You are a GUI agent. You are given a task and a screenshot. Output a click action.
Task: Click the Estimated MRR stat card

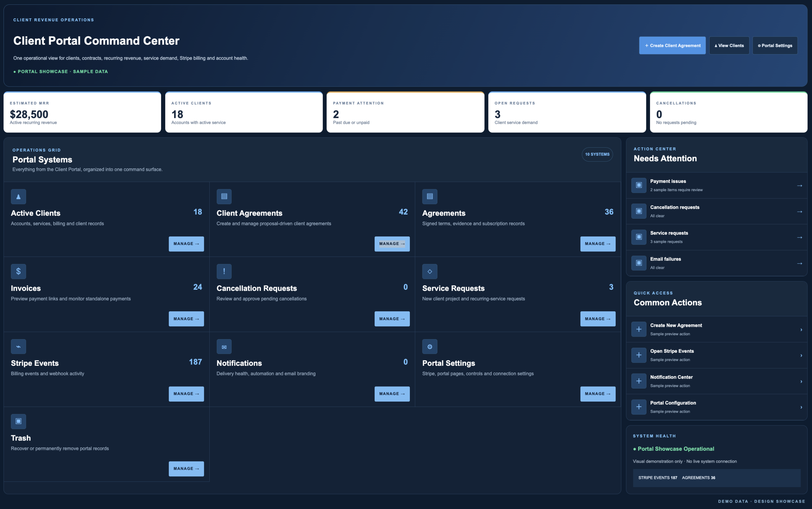[82, 112]
